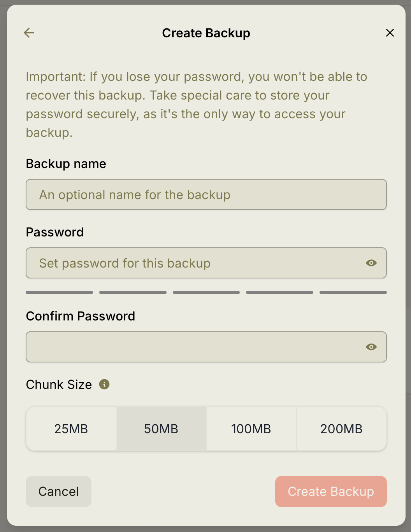Select the 50MB chunk size
The width and height of the screenshot is (411, 532).
tap(161, 429)
